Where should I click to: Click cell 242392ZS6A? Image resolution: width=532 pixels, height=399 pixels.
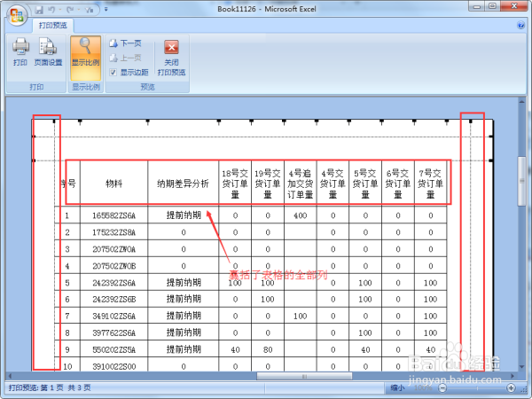tap(114, 283)
